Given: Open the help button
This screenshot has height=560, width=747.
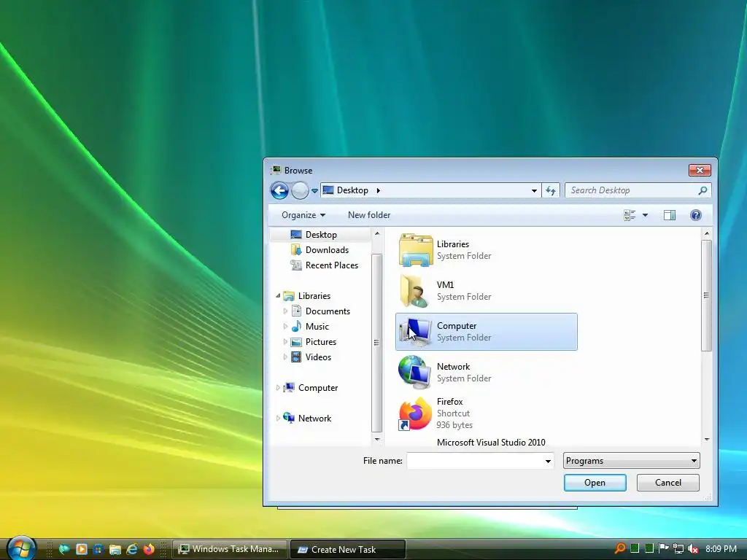Looking at the screenshot, I should tap(695, 215).
